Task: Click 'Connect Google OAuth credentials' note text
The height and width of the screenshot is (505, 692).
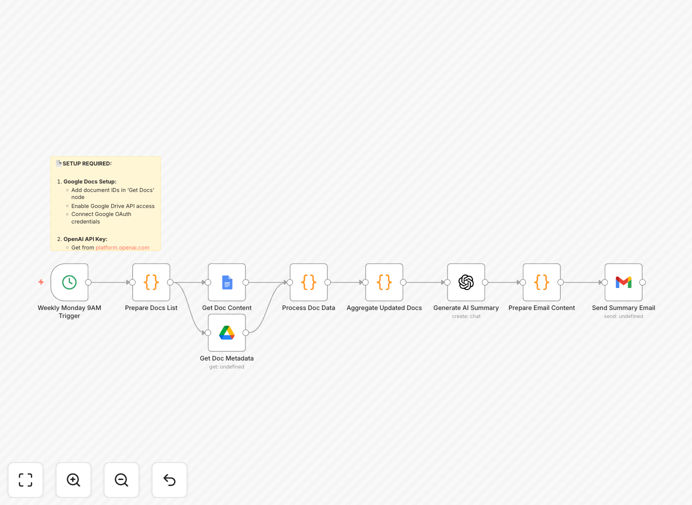Action: 101,218
